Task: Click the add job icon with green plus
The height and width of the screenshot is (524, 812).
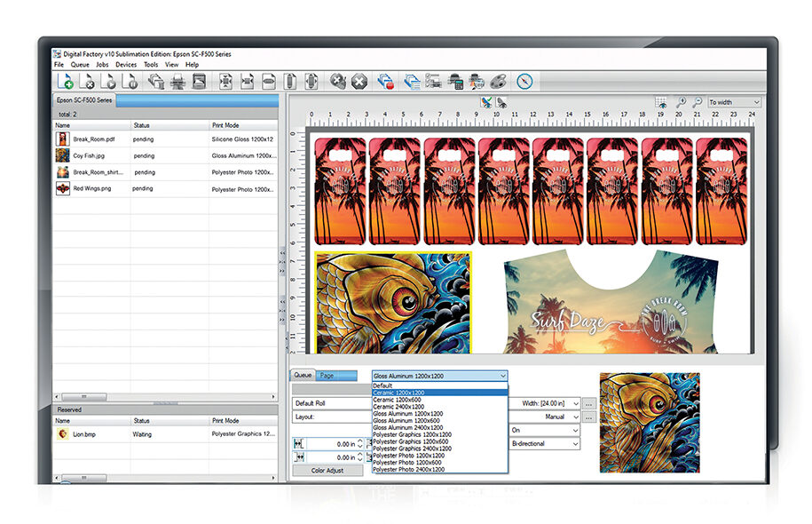Action: pos(66,82)
